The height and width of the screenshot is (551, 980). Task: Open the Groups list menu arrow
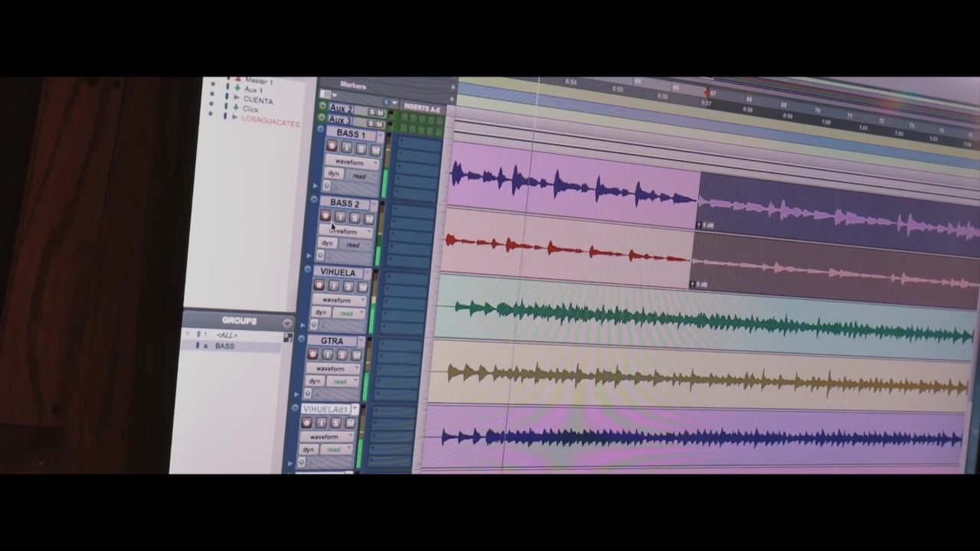click(287, 323)
